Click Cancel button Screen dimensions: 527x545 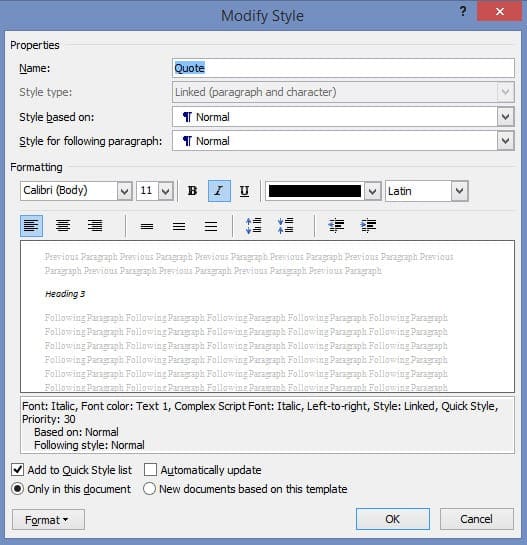click(x=477, y=519)
